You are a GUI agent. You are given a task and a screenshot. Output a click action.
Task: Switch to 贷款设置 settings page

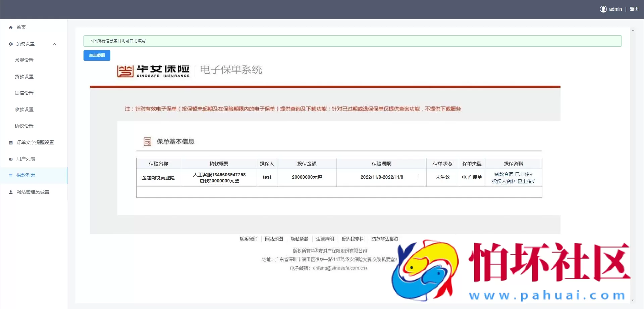click(24, 77)
